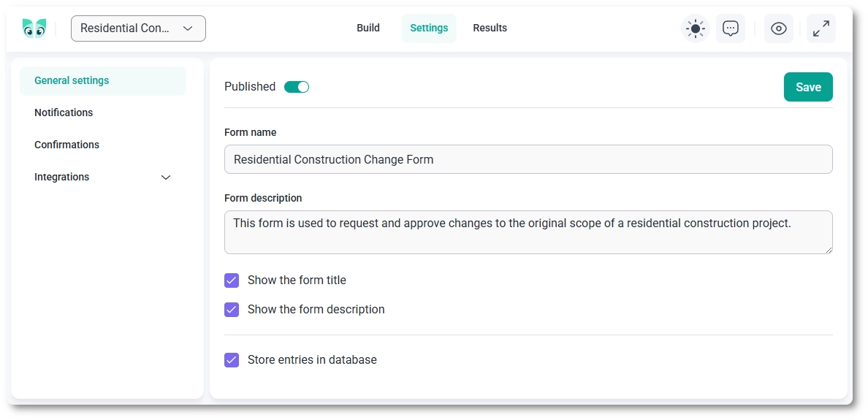The width and height of the screenshot is (868, 420).
Task: Click the Form description label
Action: (x=263, y=198)
